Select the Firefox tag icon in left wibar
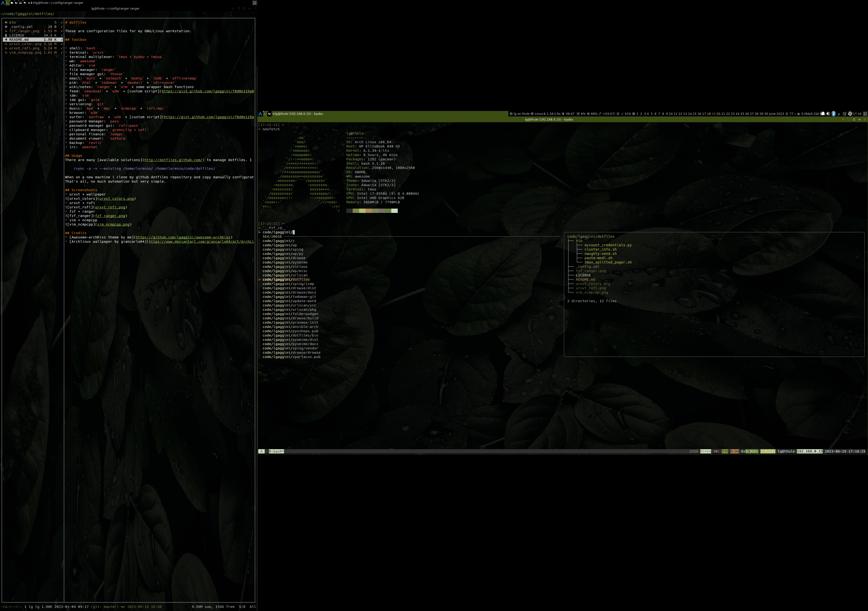Image resolution: width=868 pixels, height=611 pixels. [x=16, y=3]
